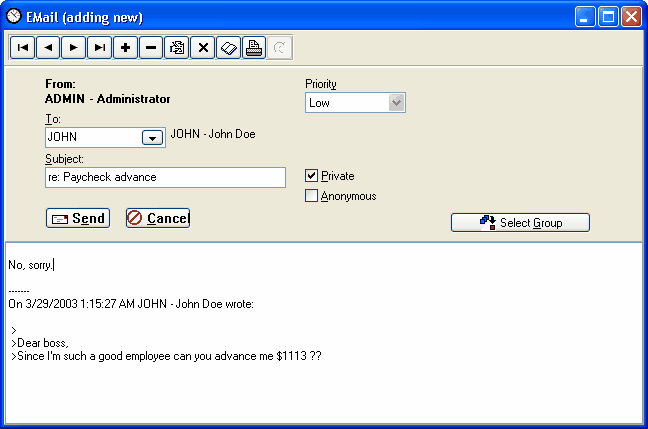Minimize the EMail window

click(x=585, y=17)
